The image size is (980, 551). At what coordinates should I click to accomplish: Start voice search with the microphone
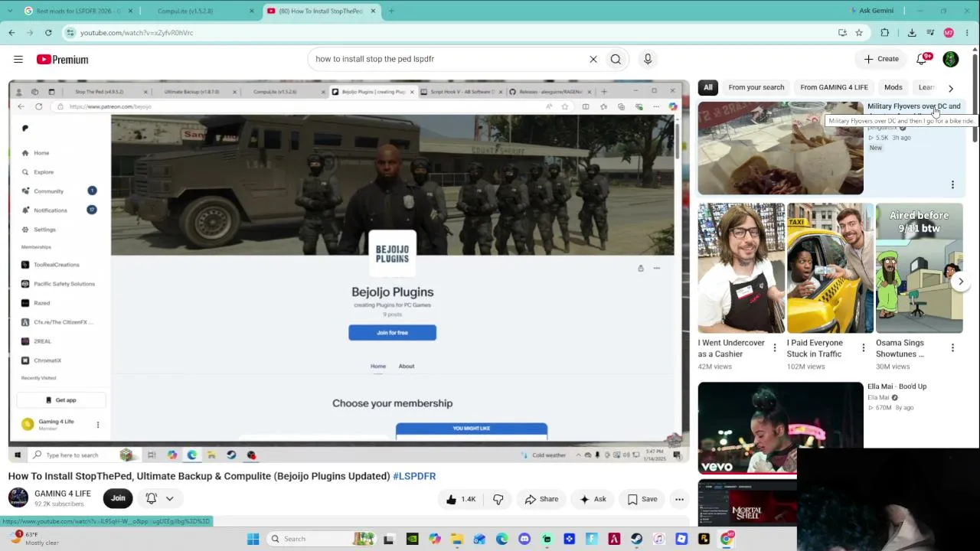648,59
